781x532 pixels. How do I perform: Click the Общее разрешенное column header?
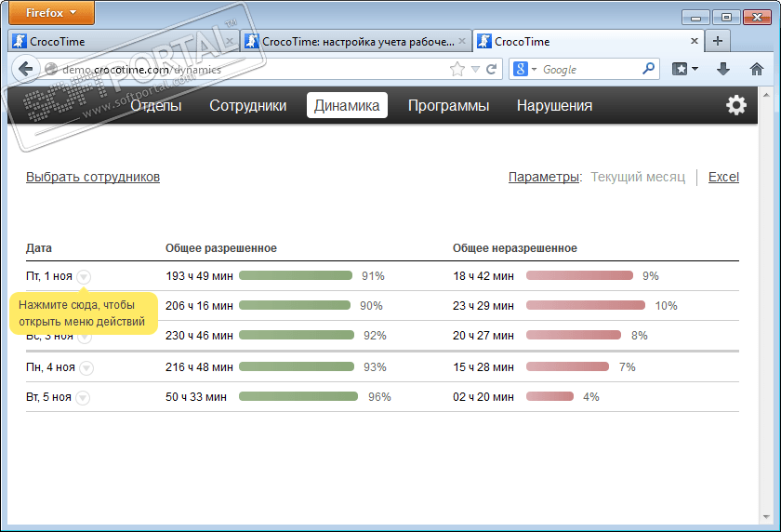pyautogui.click(x=221, y=248)
